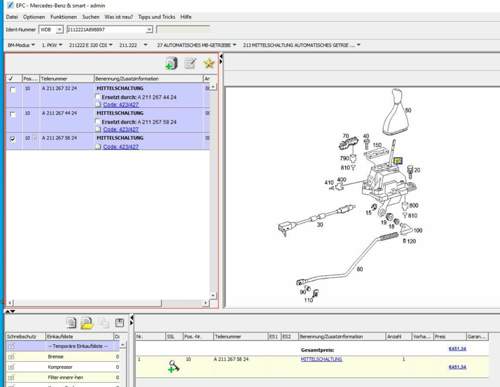
Task: Click the quick-access icon beside Bremse list
Action: 12,357
